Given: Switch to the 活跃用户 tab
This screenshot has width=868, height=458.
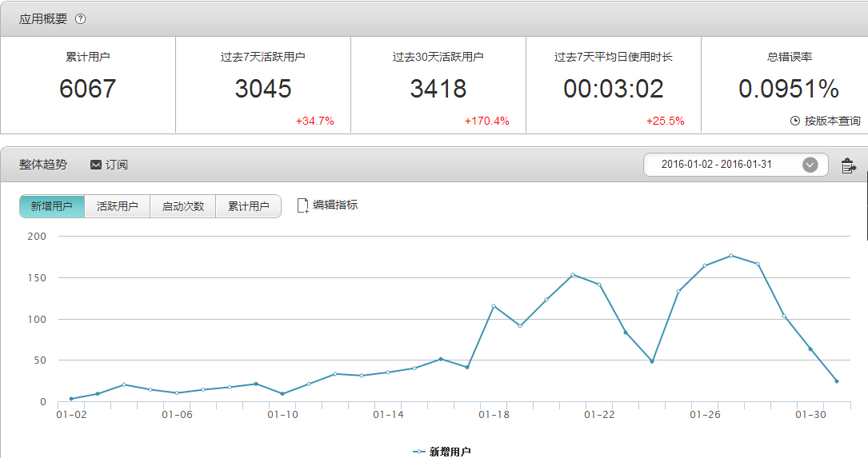Looking at the screenshot, I should pyautogui.click(x=117, y=206).
